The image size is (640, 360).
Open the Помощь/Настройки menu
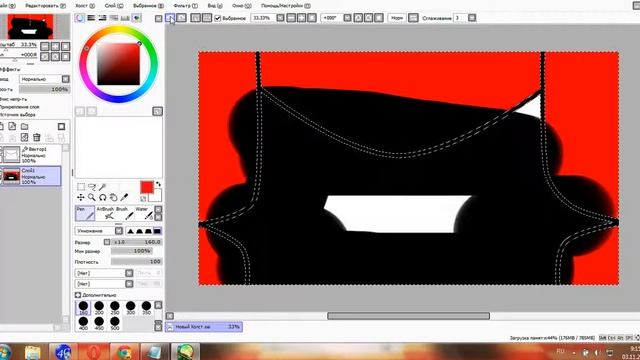click(x=286, y=6)
